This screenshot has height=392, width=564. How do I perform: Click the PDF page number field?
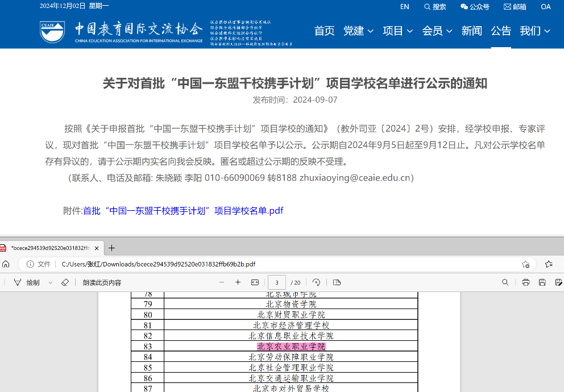click(x=277, y=282)
